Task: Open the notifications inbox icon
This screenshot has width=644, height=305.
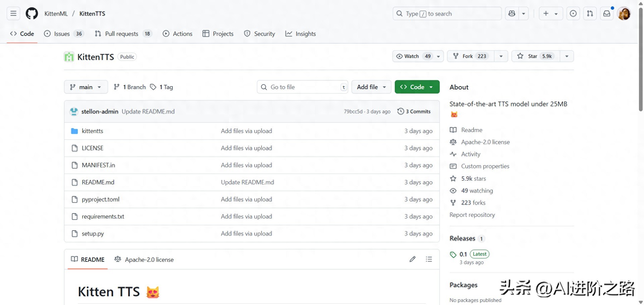Action: 607,14
